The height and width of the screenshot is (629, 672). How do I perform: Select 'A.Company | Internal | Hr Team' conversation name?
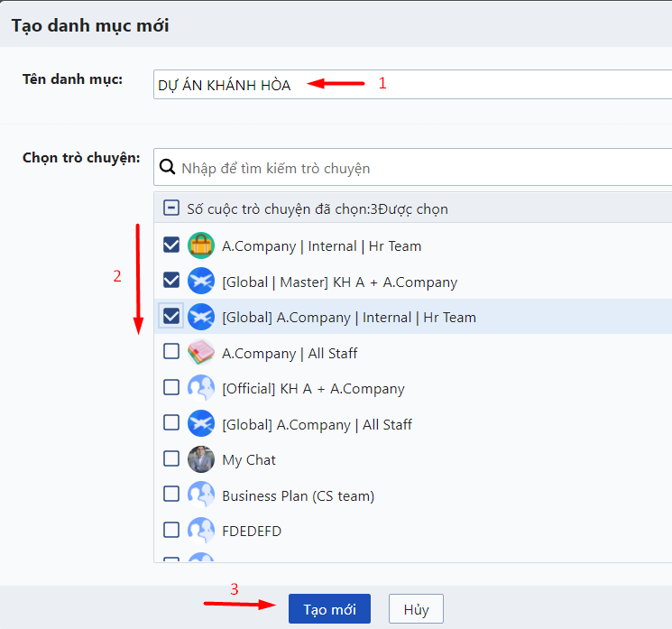coord(321,246)
